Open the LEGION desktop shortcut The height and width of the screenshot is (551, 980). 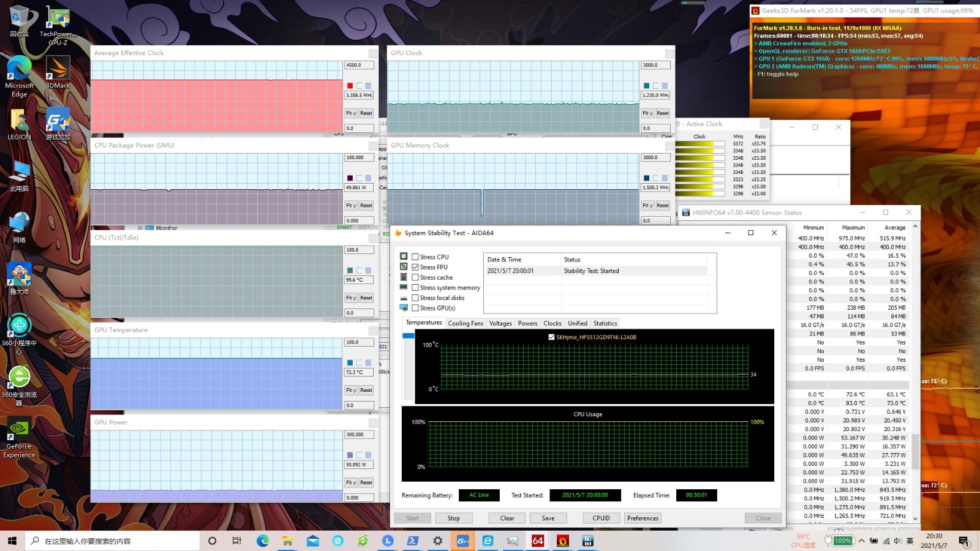[20, 124]
